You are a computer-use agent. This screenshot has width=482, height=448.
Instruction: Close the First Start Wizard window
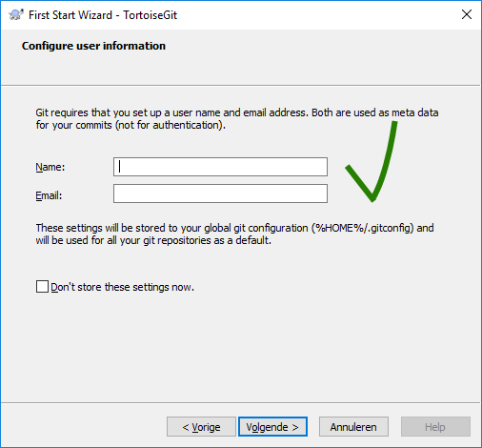(x=466, y=14)
